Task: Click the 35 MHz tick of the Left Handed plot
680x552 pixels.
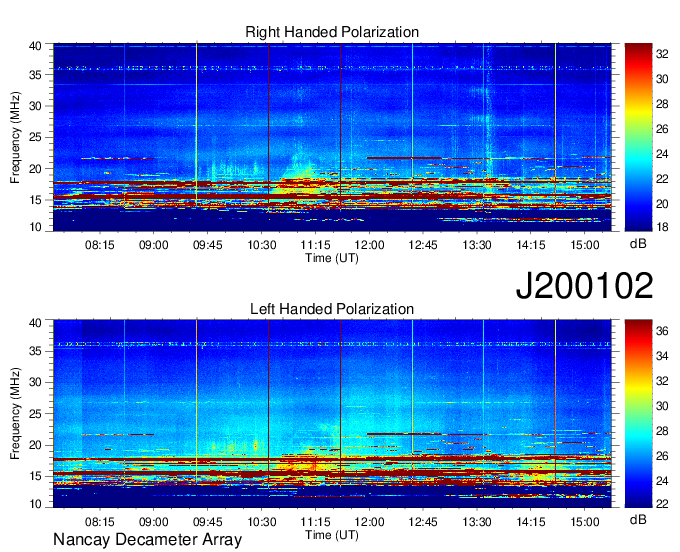Action: (x=35, y=351)
